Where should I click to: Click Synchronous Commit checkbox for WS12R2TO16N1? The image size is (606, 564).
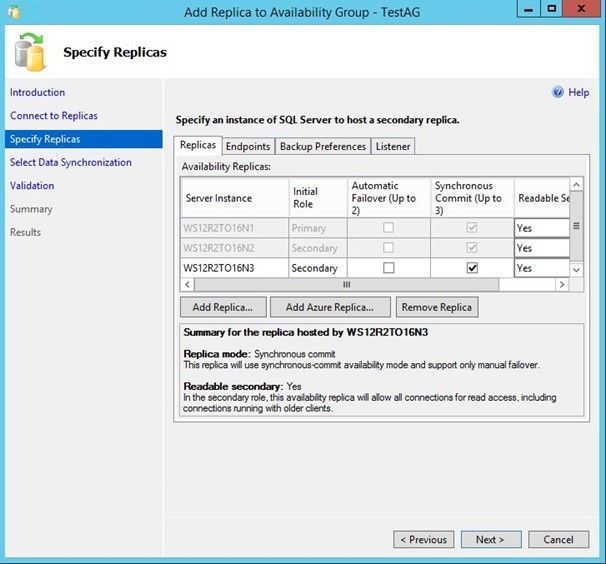coord(472,228)
